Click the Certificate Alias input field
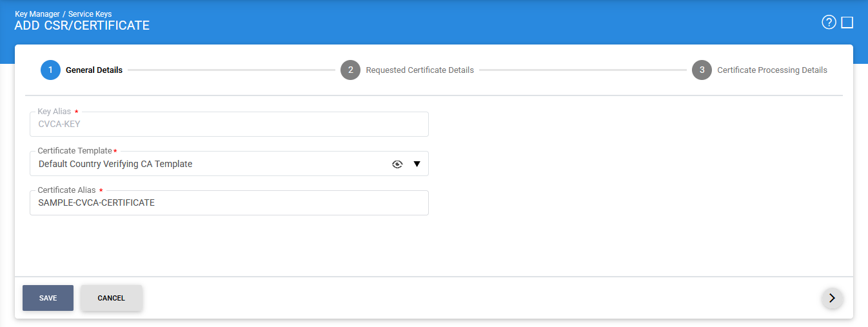 click(229, 203)
